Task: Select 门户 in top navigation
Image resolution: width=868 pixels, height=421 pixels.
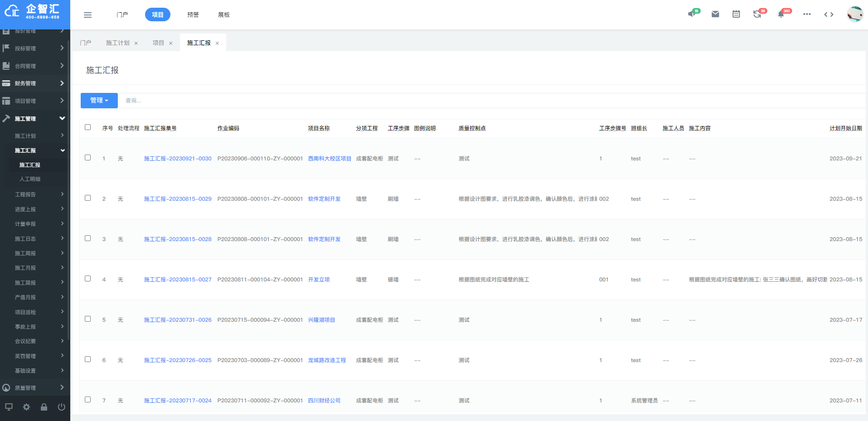Action: (122, 15)
